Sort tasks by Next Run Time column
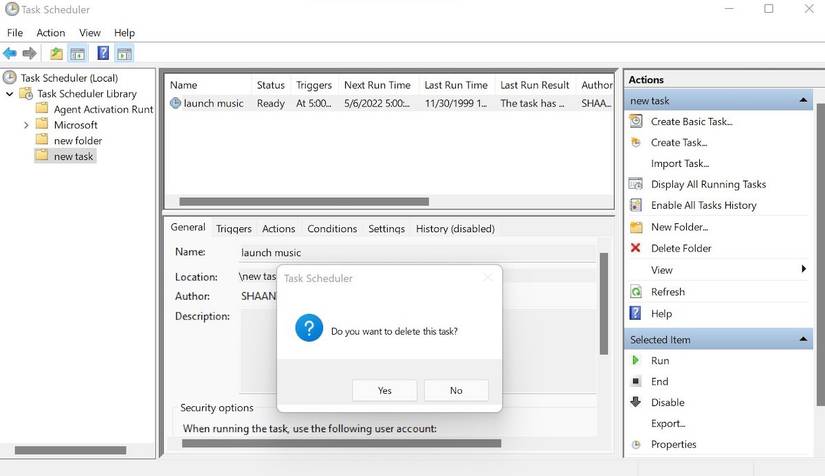 click(376, 85)
